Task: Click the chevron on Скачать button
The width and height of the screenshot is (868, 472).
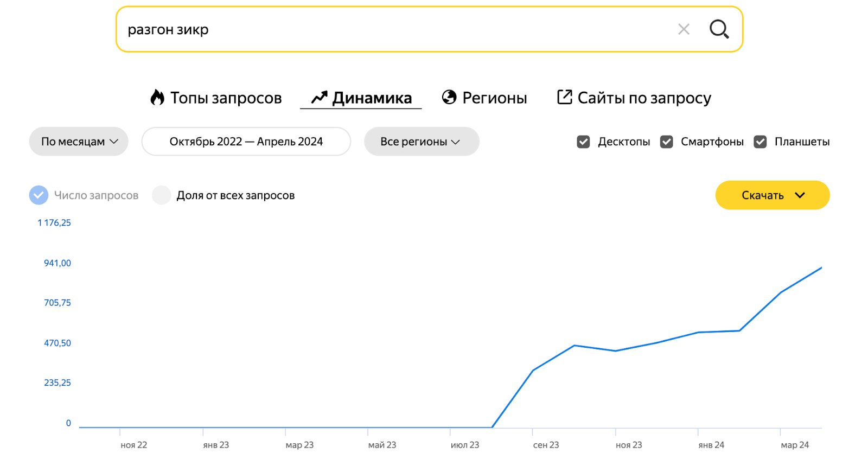Action: [800, 195]
